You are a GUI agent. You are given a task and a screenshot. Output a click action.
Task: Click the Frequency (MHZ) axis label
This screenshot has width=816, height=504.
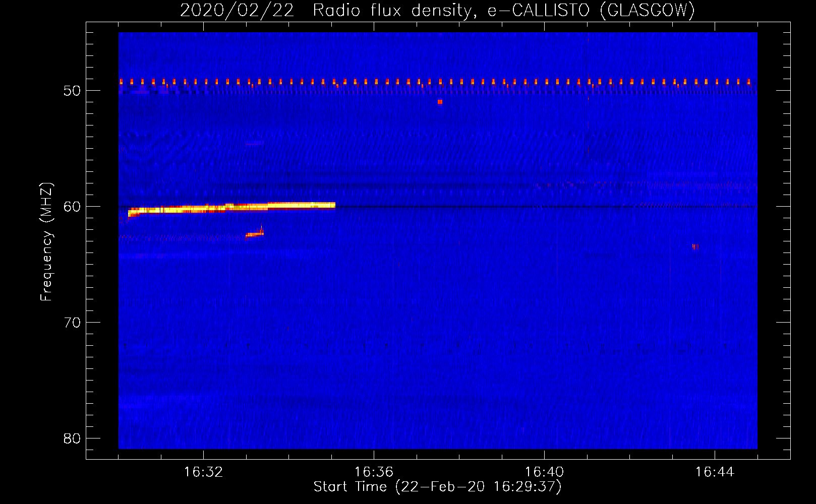click(46, 242)
